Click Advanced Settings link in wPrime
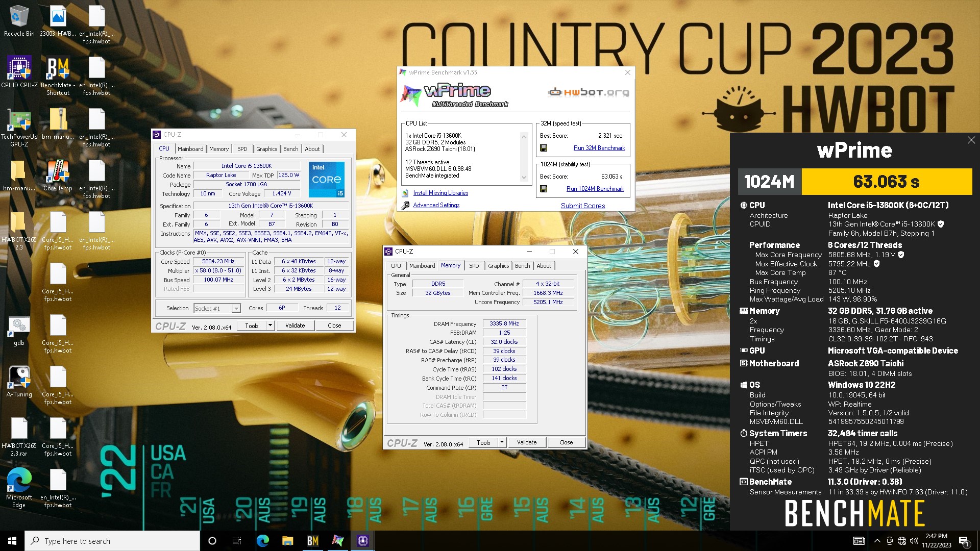Screen dimensions: 980x551 click(x=436, y=205)
